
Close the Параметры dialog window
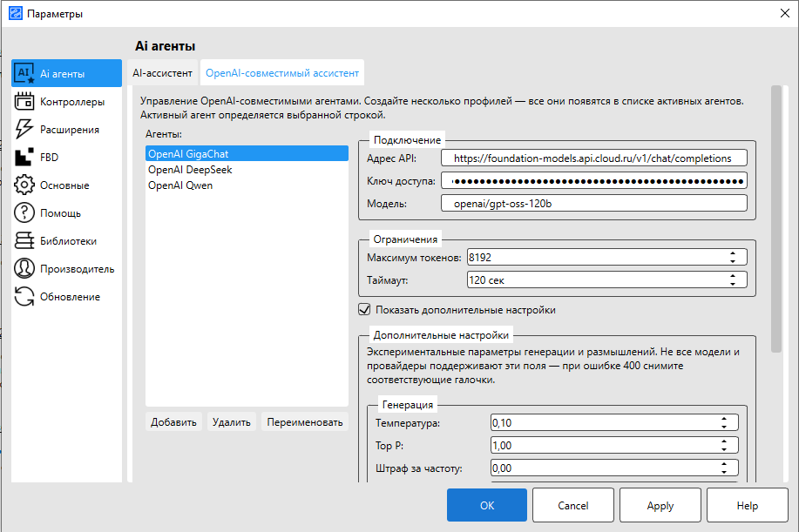[x=785, y=13]
